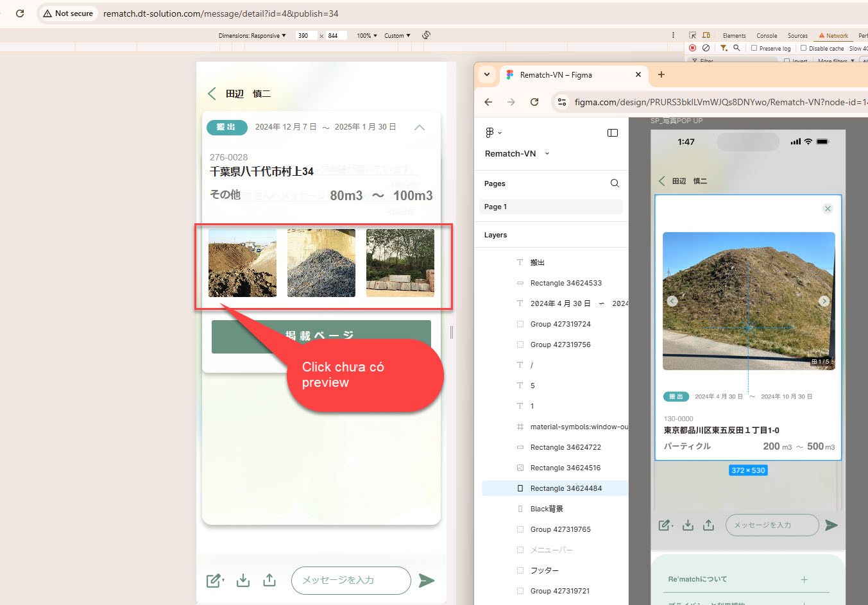Switch to the Console tab
Viewport: 868px width, 605px height.
(767, 36)
